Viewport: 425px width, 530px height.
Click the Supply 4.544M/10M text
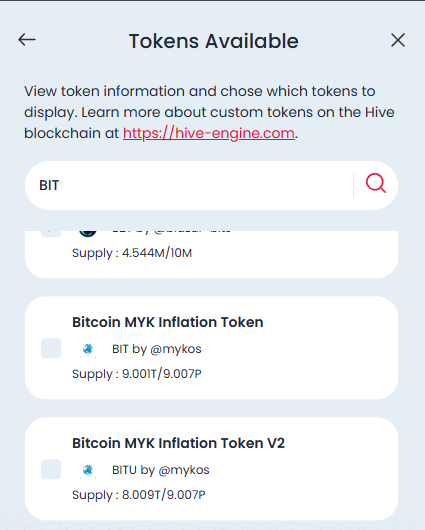pos(132,253)
